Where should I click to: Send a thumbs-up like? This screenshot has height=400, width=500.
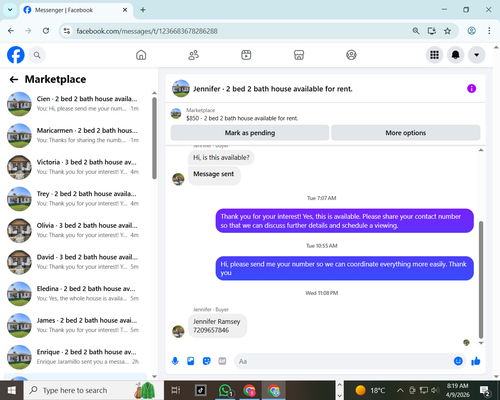(476, 361)
